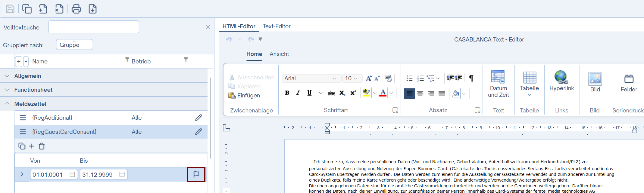This screenshot has width=644, height=193.
Task: Open the Betrieb column filter
Action: (x=186, y=60)
